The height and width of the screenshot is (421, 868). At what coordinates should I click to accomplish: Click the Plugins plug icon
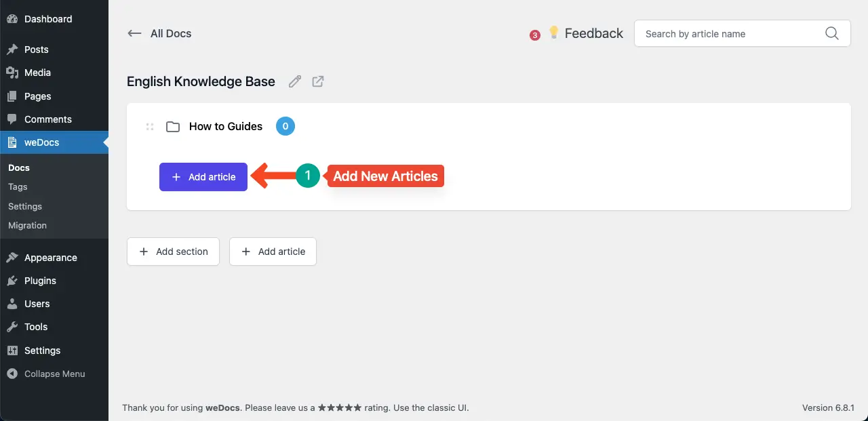[12, 281]
